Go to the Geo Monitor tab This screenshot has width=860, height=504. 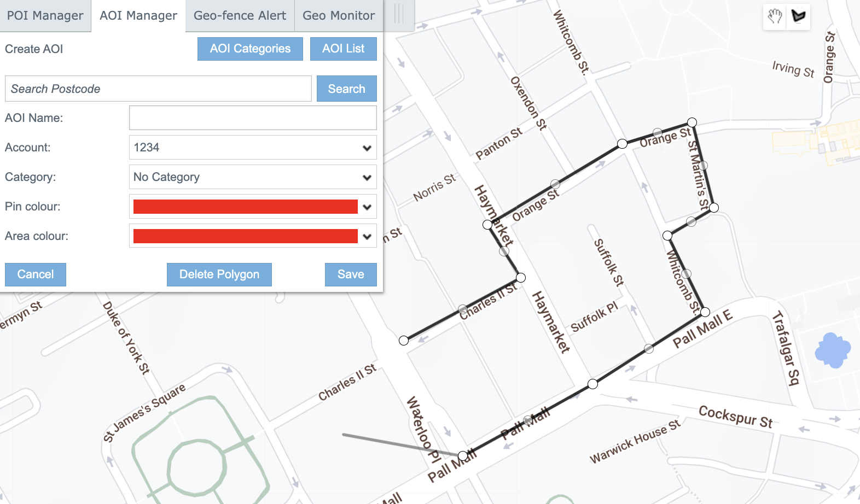tap(339, 15)
